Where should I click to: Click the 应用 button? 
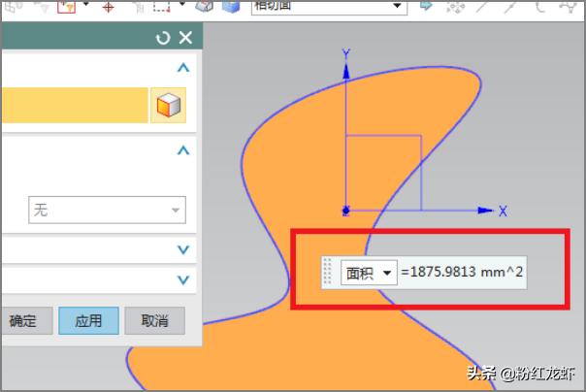pos(88,320)
